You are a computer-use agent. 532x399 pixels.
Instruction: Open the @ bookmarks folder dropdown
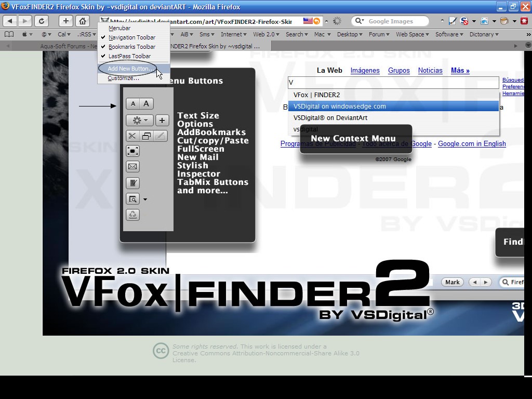pyautogui.click(x=46, y=34)
